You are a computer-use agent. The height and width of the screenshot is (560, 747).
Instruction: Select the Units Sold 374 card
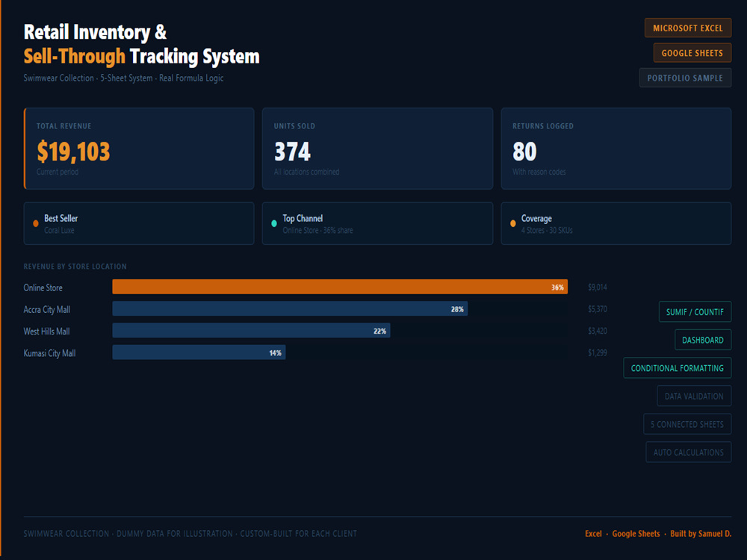(377, 149)
